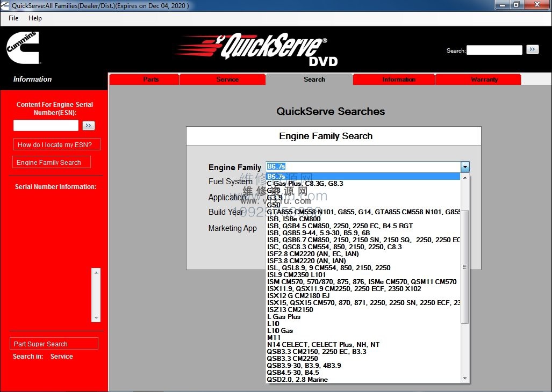Open the Help menu

coord(35,18)
